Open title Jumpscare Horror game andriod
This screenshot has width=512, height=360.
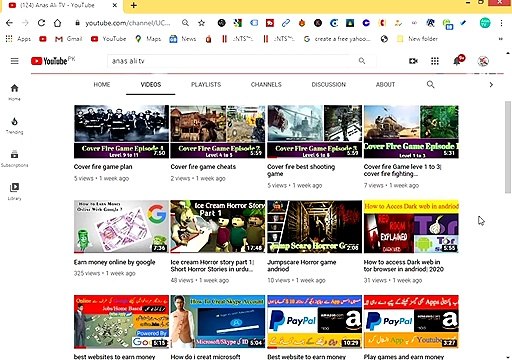pos(302,265)
